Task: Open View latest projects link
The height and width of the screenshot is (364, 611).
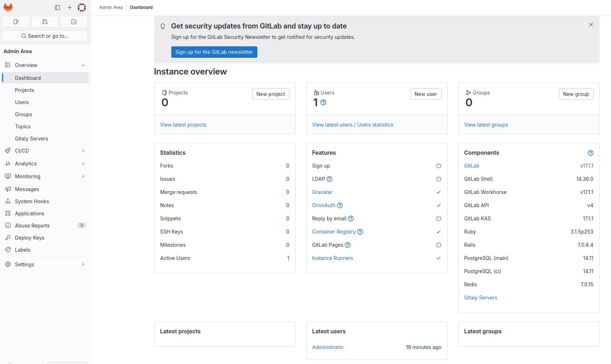Action: pos(183,125)
